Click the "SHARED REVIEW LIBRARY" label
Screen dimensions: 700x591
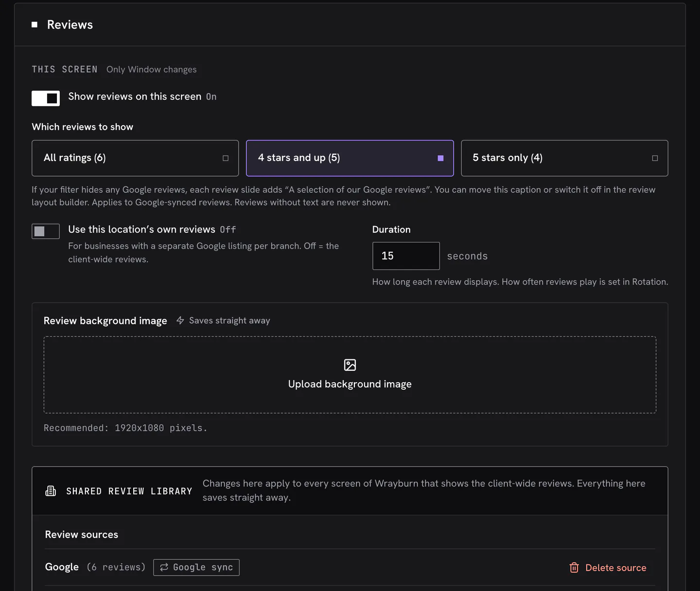(x=129, y=491)
